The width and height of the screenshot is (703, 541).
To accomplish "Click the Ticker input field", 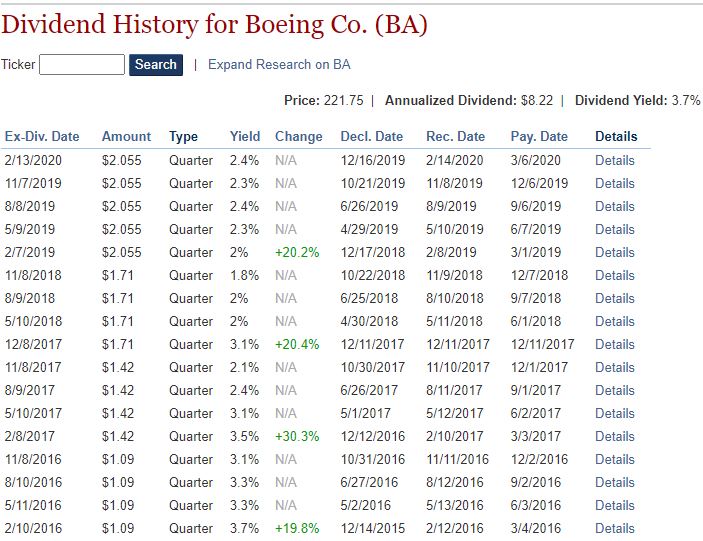I will click(82, 65).
